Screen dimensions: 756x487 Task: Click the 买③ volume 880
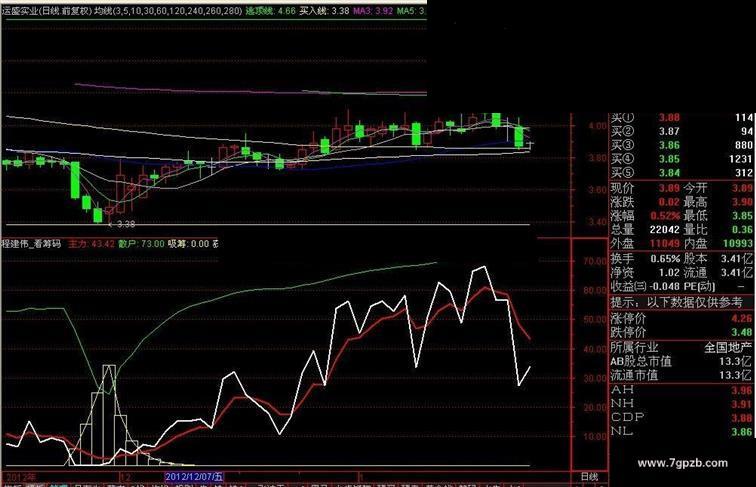click(x=743, y=145)
